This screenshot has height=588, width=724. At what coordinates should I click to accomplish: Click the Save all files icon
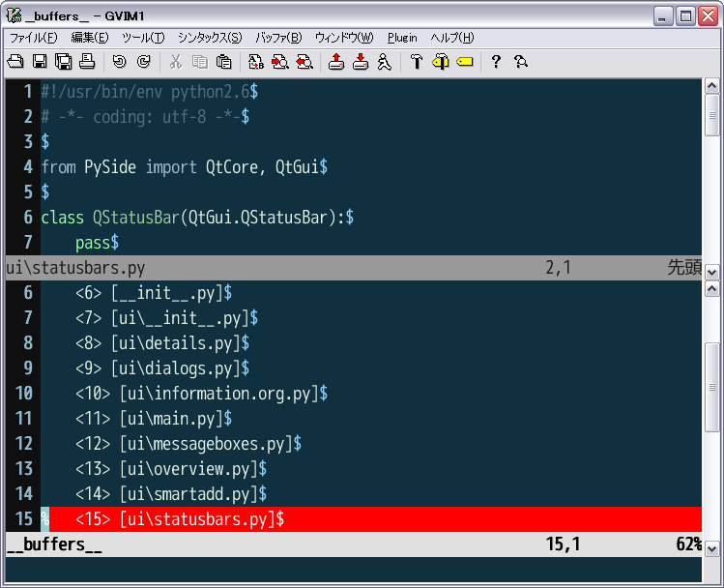(x=63, y=62)
